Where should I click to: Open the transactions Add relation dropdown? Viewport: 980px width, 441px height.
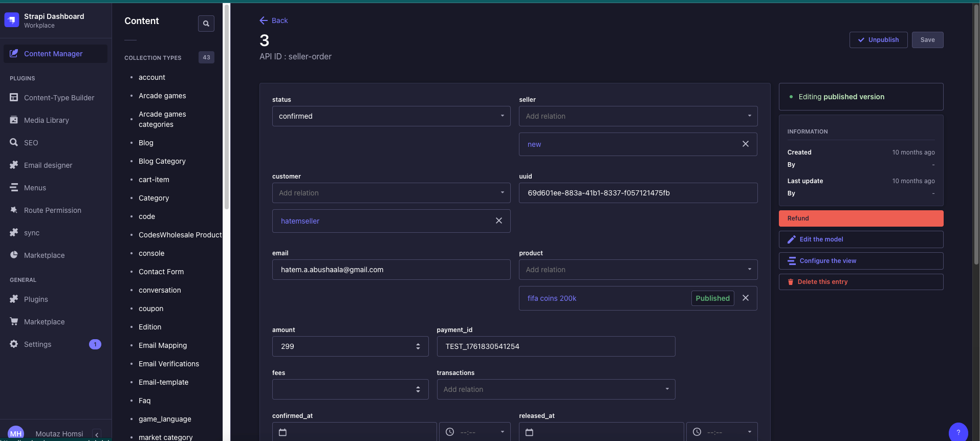[556, 389]
